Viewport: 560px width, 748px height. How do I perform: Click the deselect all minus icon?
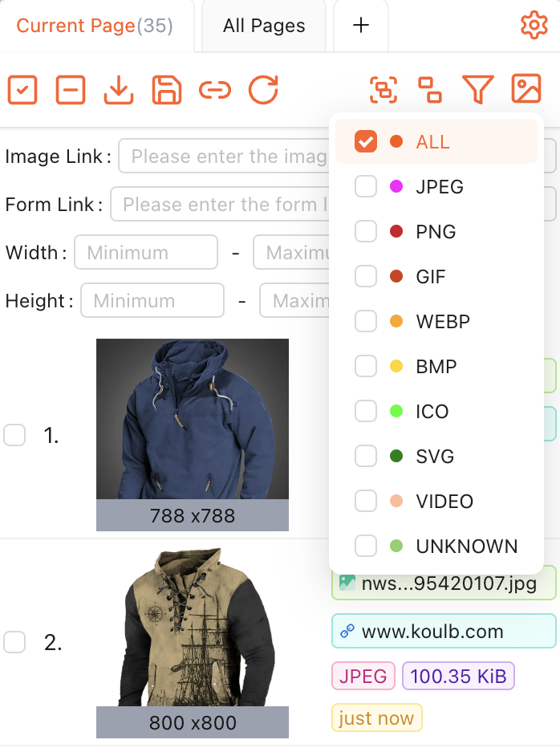pyautogui.click(x=71, y=90)
